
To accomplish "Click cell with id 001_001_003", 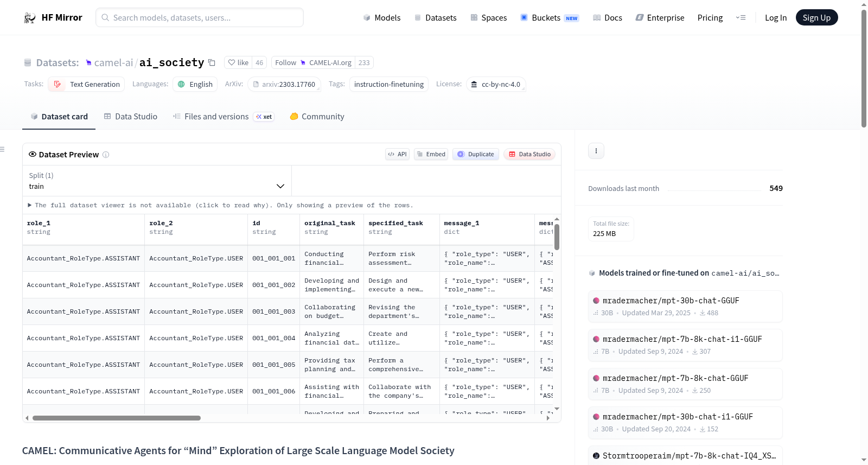I will coord(274,311).
